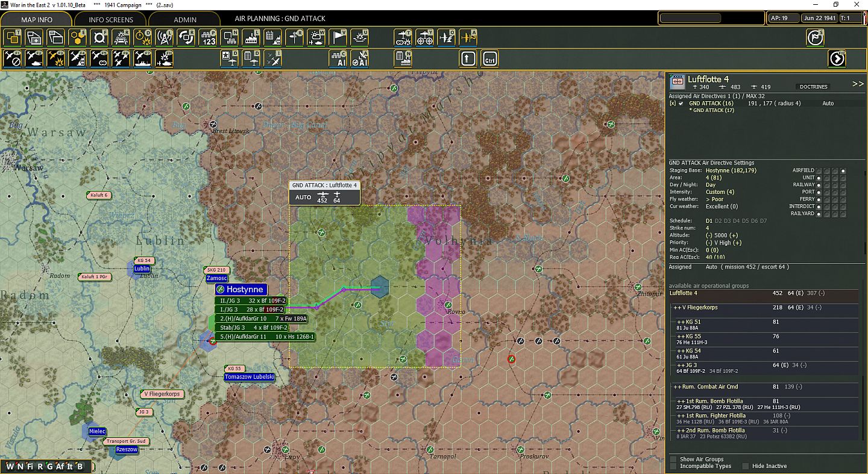Select the D5 schedule day
This screenshot has width=868, height=474.
pos(746,221)
